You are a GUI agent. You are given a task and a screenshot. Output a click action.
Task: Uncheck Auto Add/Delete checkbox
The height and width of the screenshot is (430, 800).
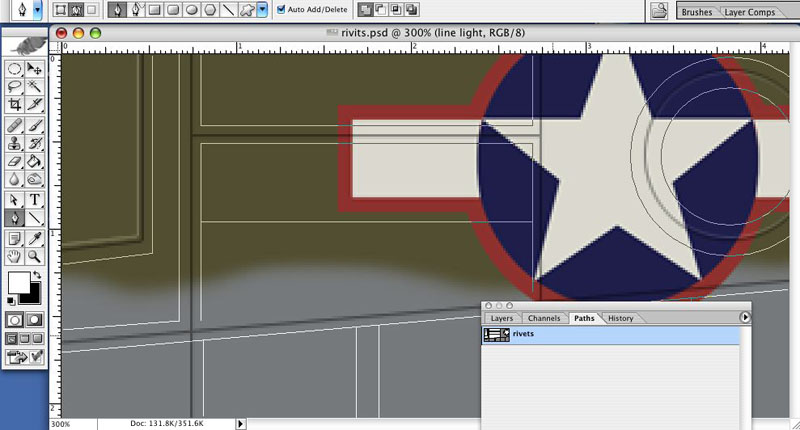tap(281, 9)
